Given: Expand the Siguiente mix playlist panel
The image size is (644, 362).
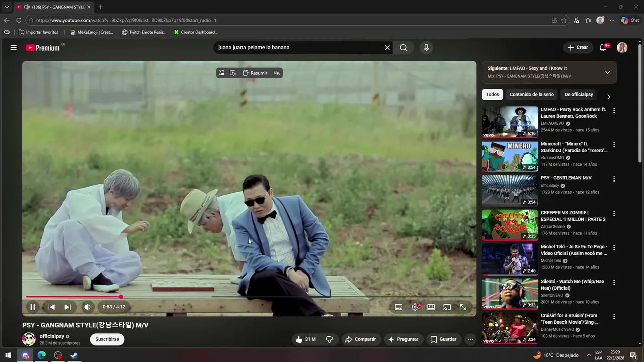Looking at the screenshot, I should 608,72.
